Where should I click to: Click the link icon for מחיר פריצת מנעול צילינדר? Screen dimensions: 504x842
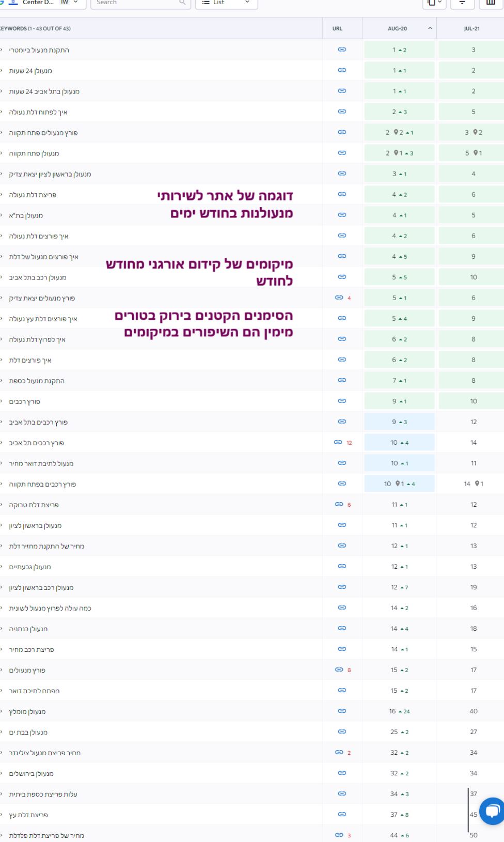339,752
